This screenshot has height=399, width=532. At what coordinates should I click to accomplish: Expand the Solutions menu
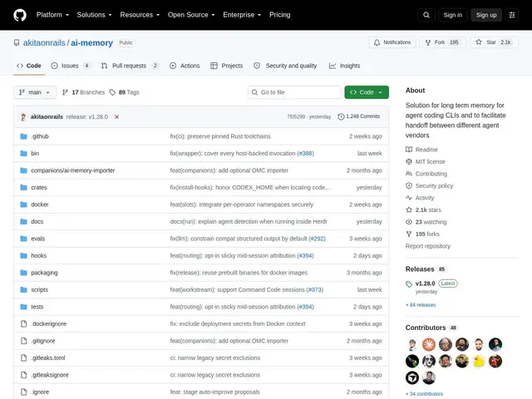[x=94, y=15]
